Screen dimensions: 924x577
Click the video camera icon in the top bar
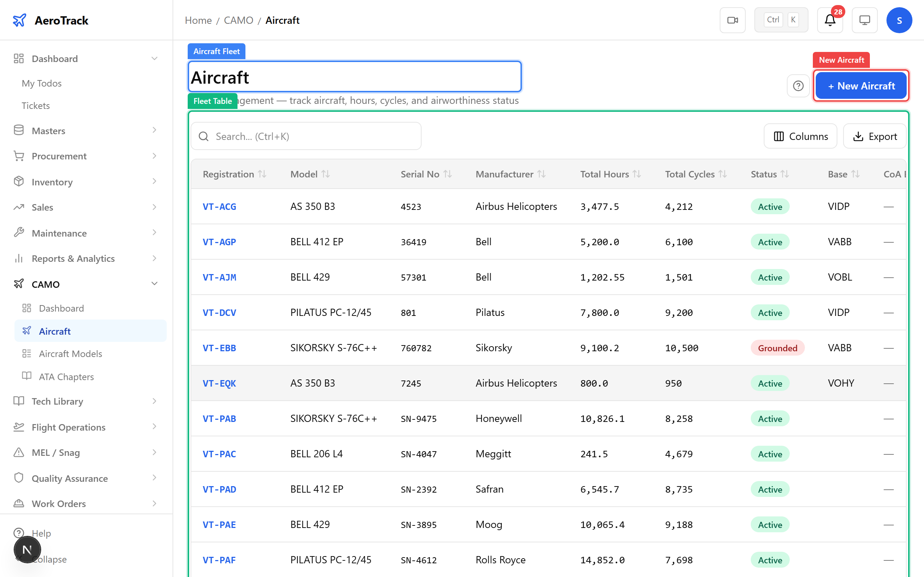click(732, 20)
